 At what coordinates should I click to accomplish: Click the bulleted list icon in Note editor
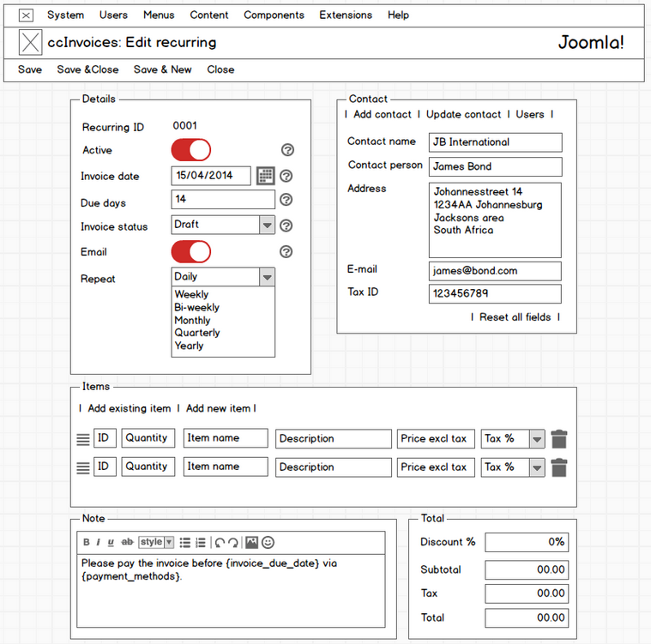click(x=184, y=542)
